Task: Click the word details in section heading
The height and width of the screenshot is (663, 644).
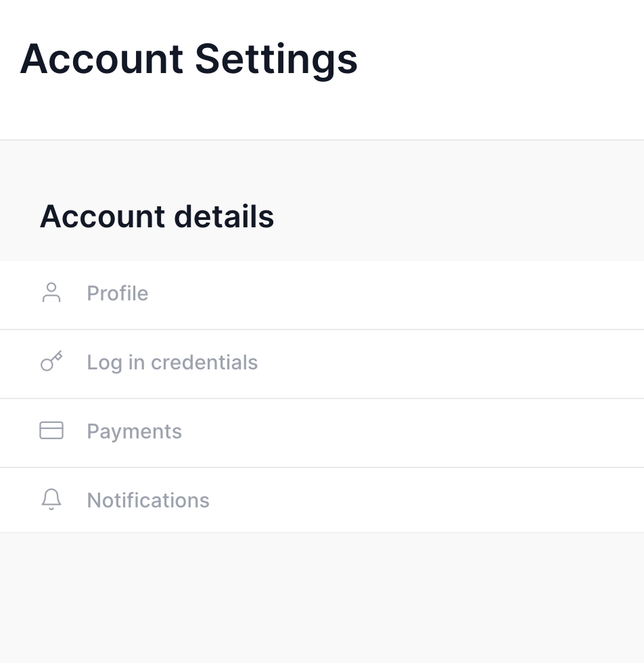Action: tap(224, 216)
